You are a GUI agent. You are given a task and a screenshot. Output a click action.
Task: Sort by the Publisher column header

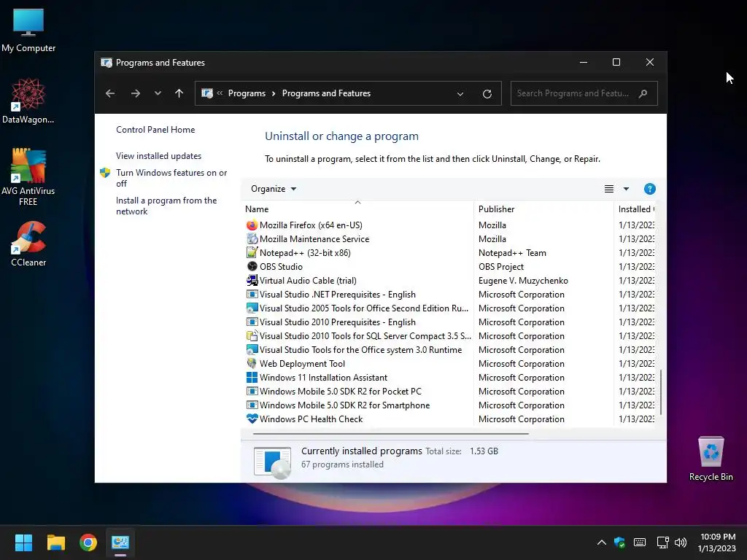click(x=544, y=209)
